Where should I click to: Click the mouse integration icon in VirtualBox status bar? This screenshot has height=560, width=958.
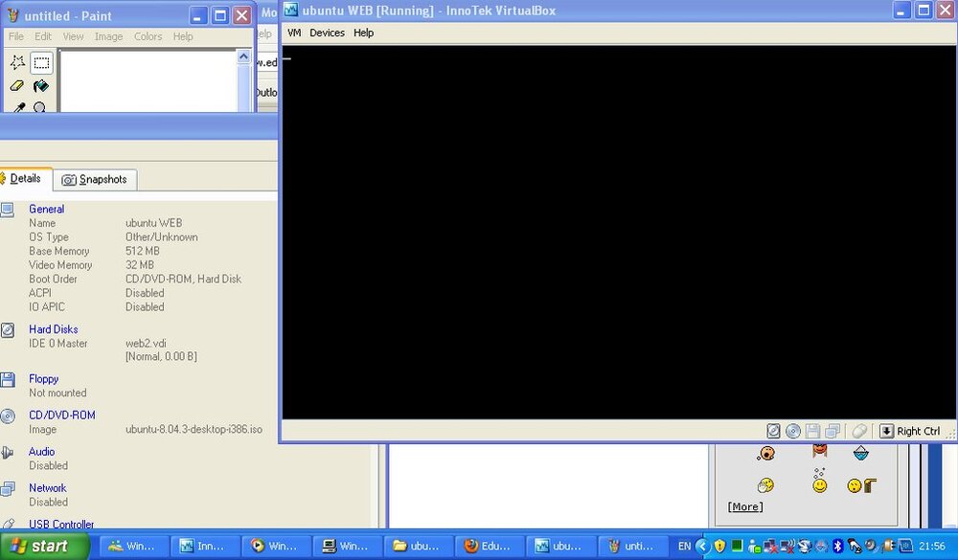tap(859, 431)
